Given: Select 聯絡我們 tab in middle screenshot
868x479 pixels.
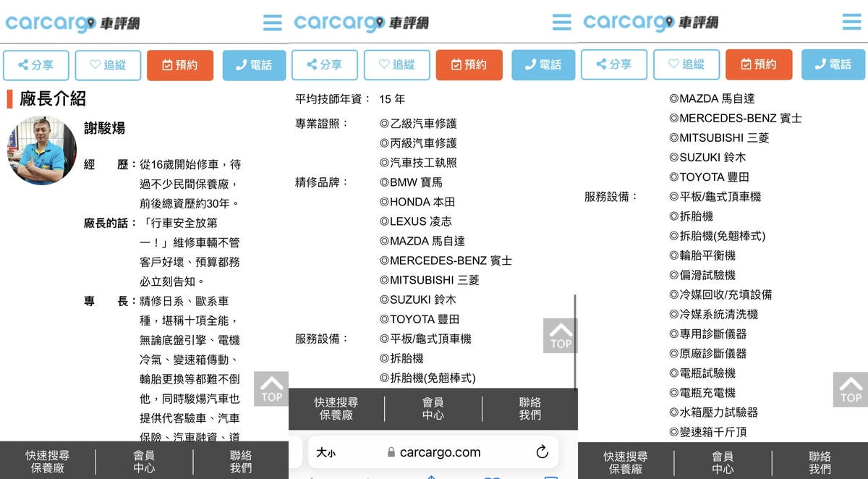Looking at the screenshot, I should [x=530, y=409].
